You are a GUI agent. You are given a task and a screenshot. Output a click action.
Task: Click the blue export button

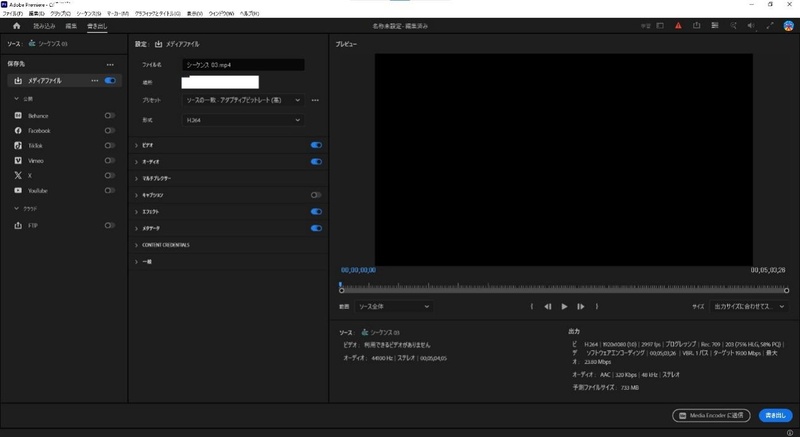[776, 416]
